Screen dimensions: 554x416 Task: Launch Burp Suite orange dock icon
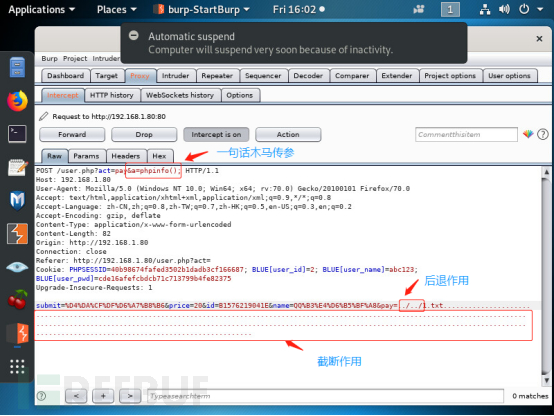pyautogui.click(x=17, y=234)
